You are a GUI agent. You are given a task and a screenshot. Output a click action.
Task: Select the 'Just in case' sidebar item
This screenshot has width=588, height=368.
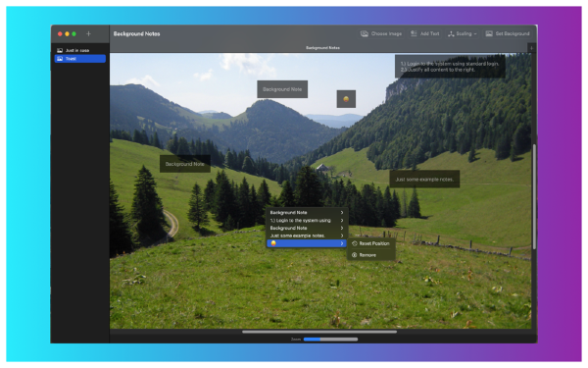pos(80,50)
